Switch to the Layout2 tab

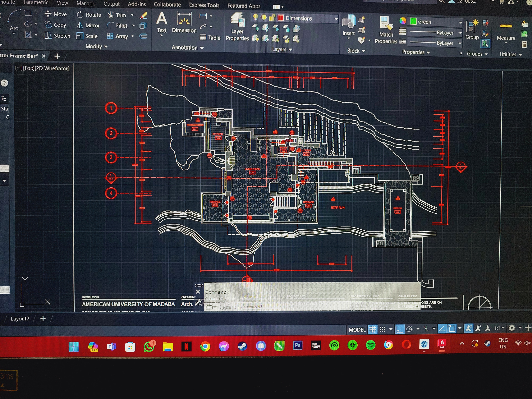(20, 318)
